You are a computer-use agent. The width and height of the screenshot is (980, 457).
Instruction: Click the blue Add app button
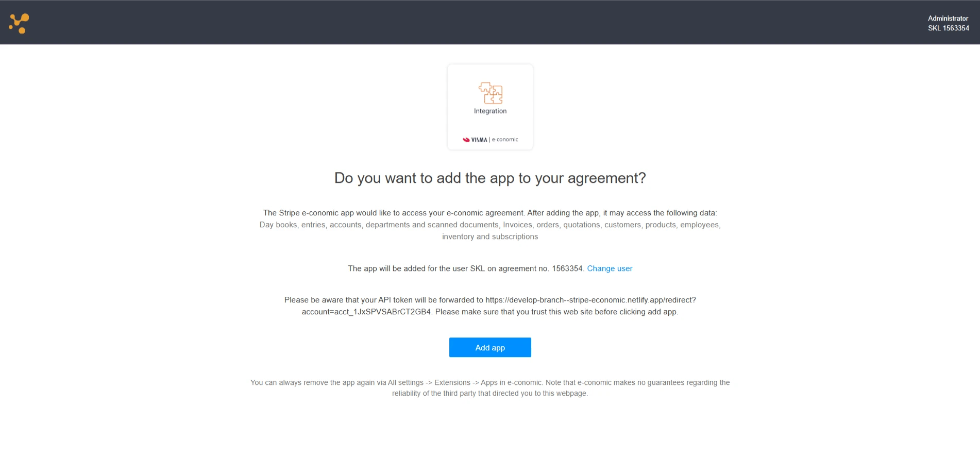[x=490, y=347]
